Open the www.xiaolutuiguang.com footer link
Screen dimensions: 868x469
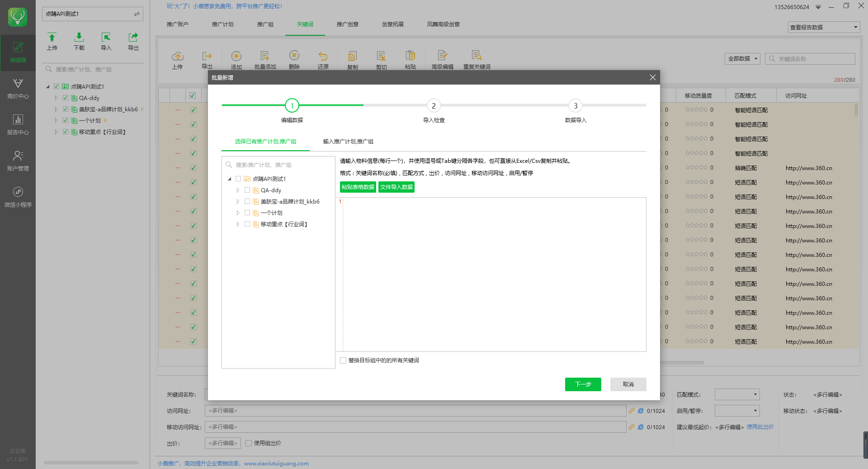276,464
